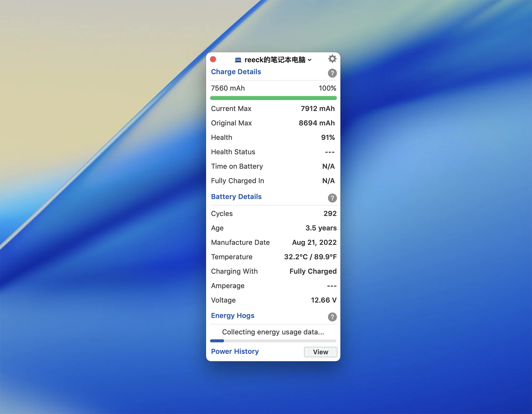Close the window with the red button
The width and height of the screenshot is (532, 414).
(213, 59)
